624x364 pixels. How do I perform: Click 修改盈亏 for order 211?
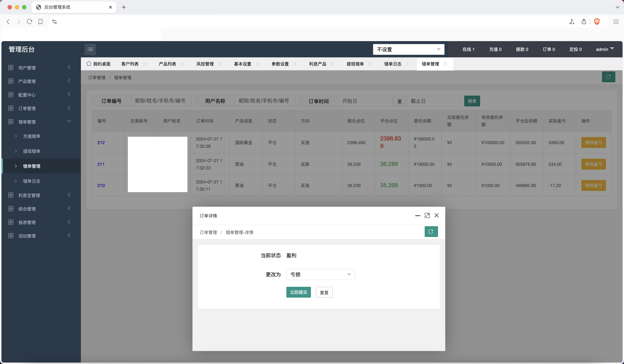pyautogui.click(x=593, y=164)
